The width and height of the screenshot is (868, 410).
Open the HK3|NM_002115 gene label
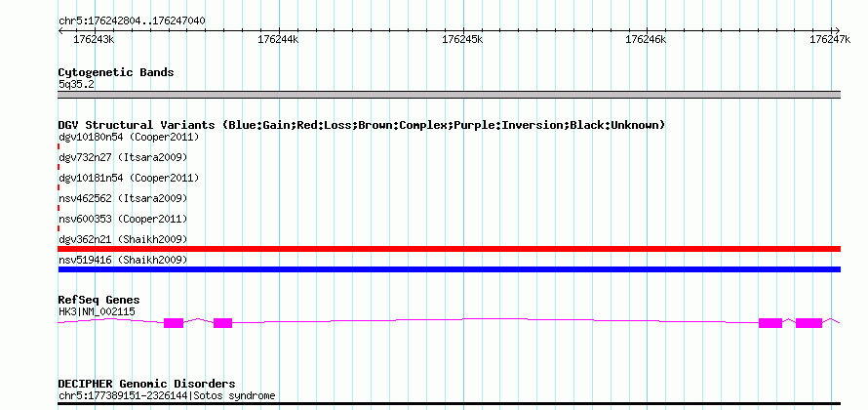click(97, 312)
